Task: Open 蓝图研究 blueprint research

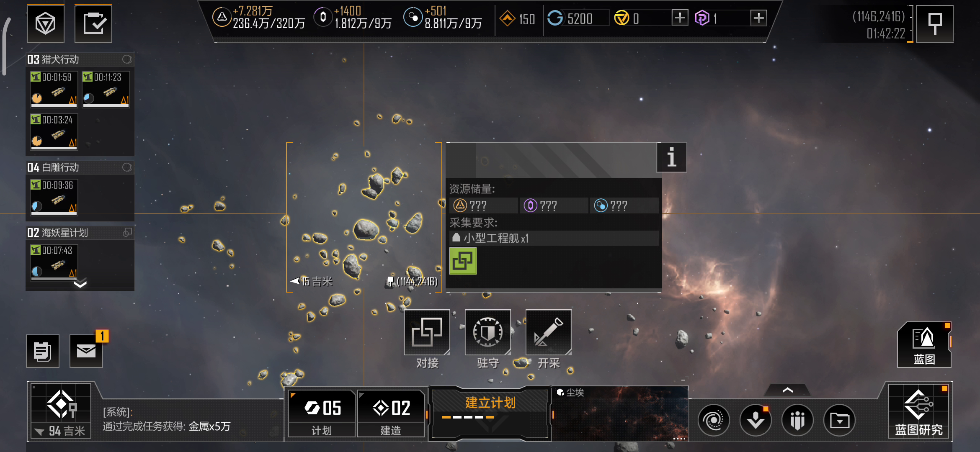Action: tap(918, 411)
